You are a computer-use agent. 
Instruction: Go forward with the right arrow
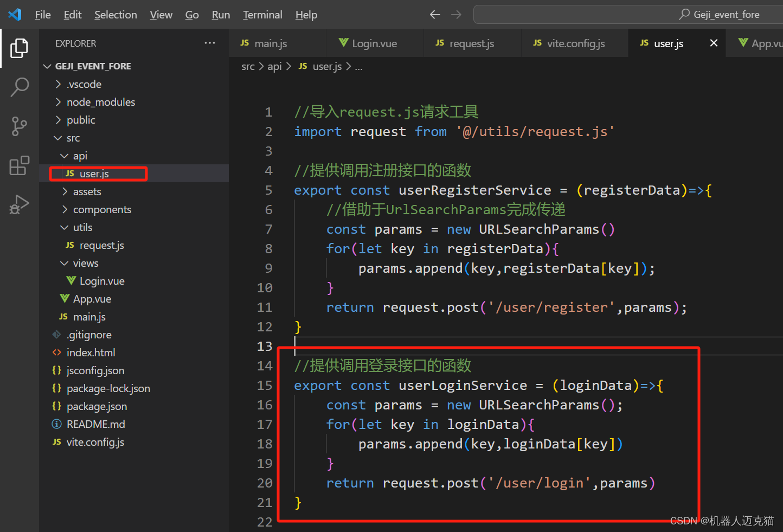point(457,15)
